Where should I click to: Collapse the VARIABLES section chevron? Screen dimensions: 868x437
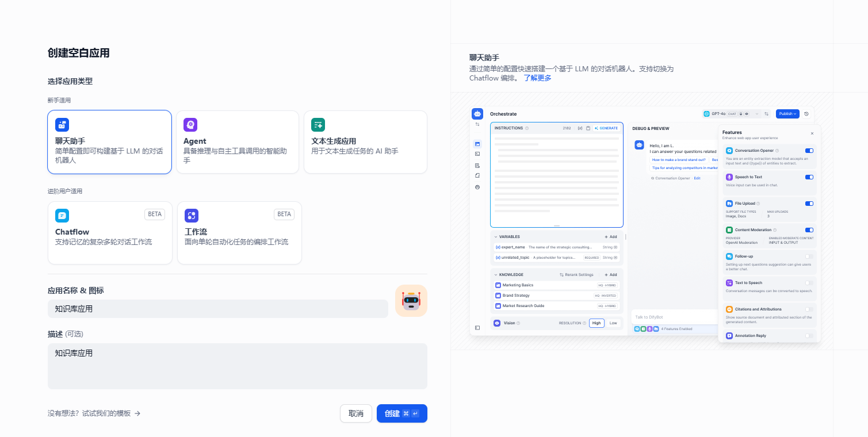click(496, 237)
